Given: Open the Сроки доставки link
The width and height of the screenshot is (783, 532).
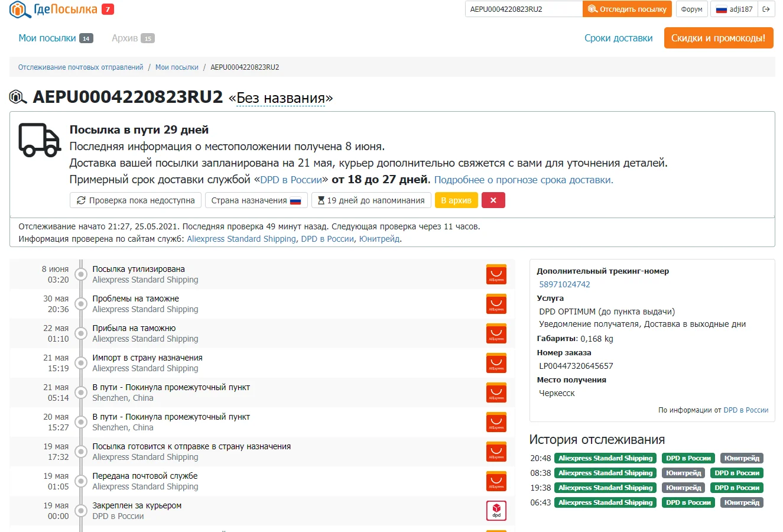Looking at the screenshot, I should pyautogui.click(x=619, y=38).
